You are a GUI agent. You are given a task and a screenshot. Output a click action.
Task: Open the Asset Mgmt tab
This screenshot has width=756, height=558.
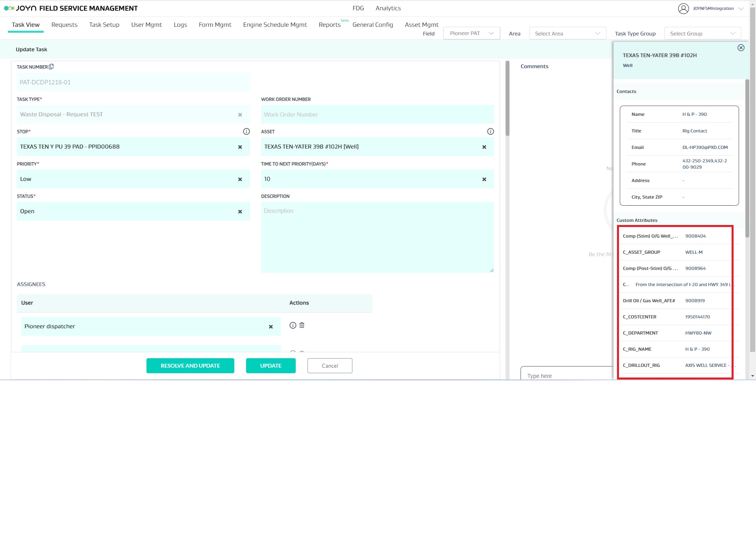click(421, 25)
